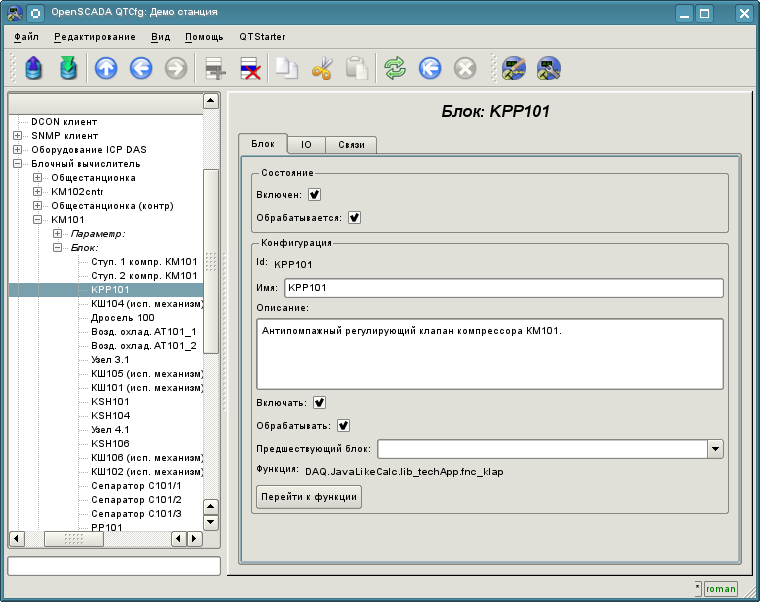The width and height of the screenshot is (760, 602).
Task: Click the Имя input field
Action: 502,288
